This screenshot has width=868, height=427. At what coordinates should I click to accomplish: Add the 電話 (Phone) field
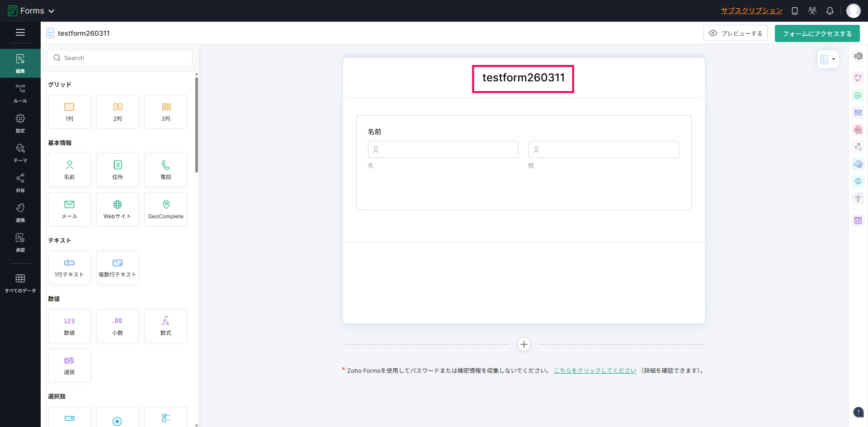tap(165, 170)
